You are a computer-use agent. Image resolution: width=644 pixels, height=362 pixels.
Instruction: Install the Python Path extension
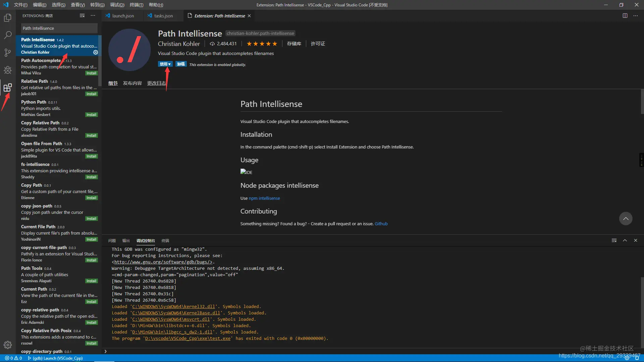pyautogui.click(x=91, y=115)
